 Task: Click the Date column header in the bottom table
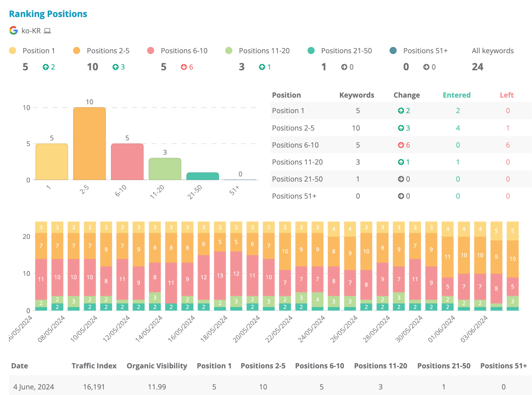pyautogui.click(x=20, y=366)
